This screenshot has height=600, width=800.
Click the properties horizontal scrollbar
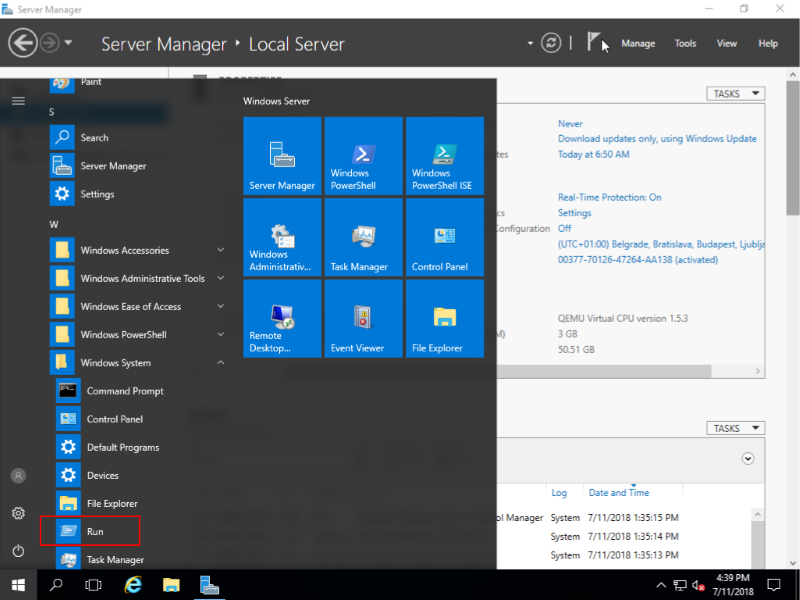click(x=604, y=371)
